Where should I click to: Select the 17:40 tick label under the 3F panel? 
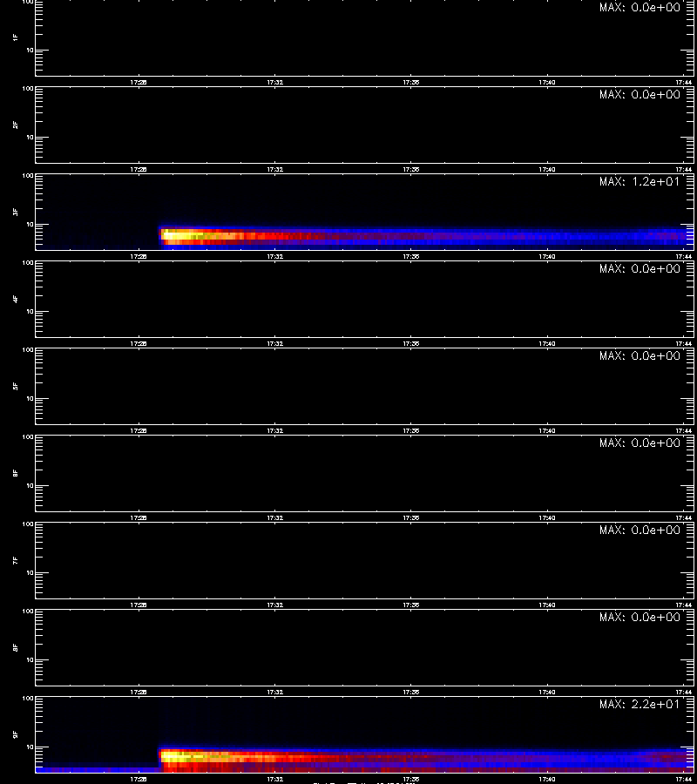[x=547, y=256]
